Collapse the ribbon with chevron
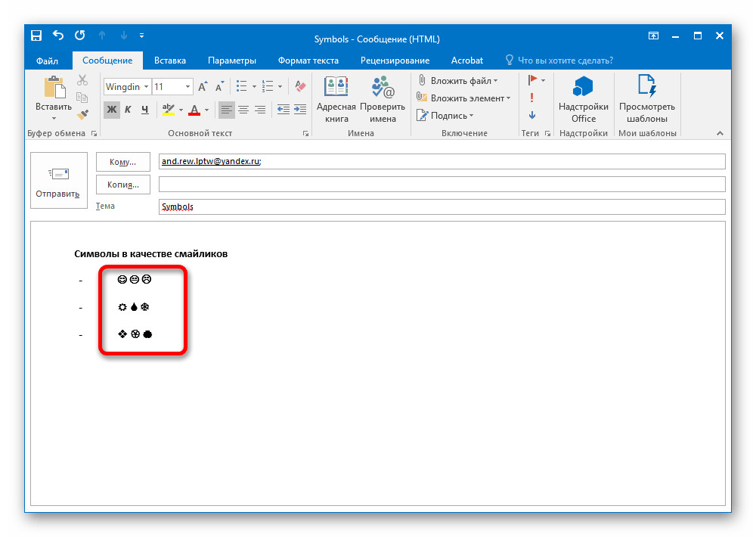 pyautogui.click(x=720, y=134)
